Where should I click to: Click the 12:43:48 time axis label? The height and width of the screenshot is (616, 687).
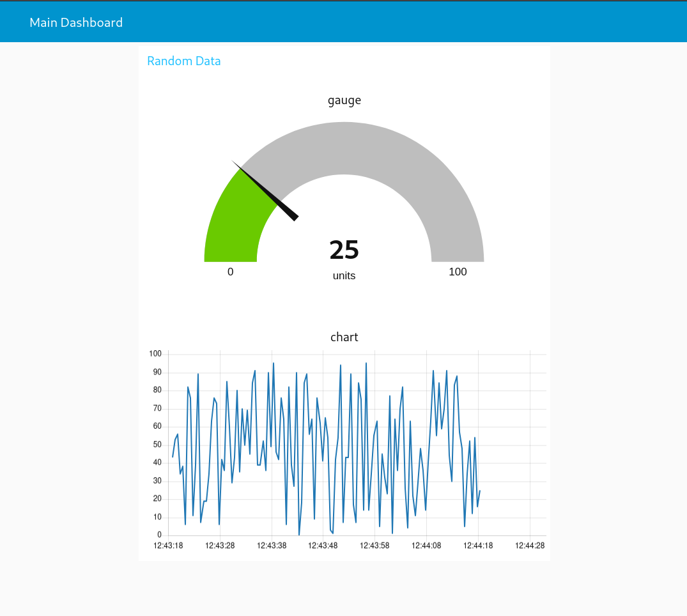click(323, 546)
